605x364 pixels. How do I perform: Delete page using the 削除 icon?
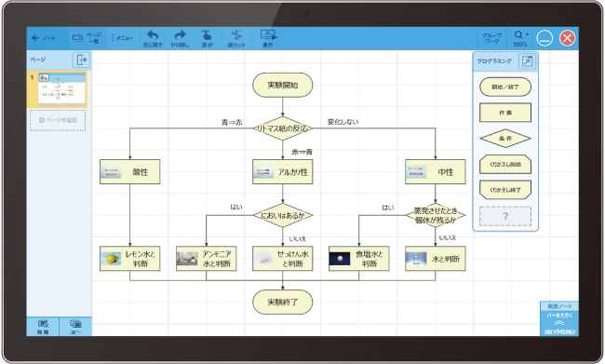(x=43, y=327)
